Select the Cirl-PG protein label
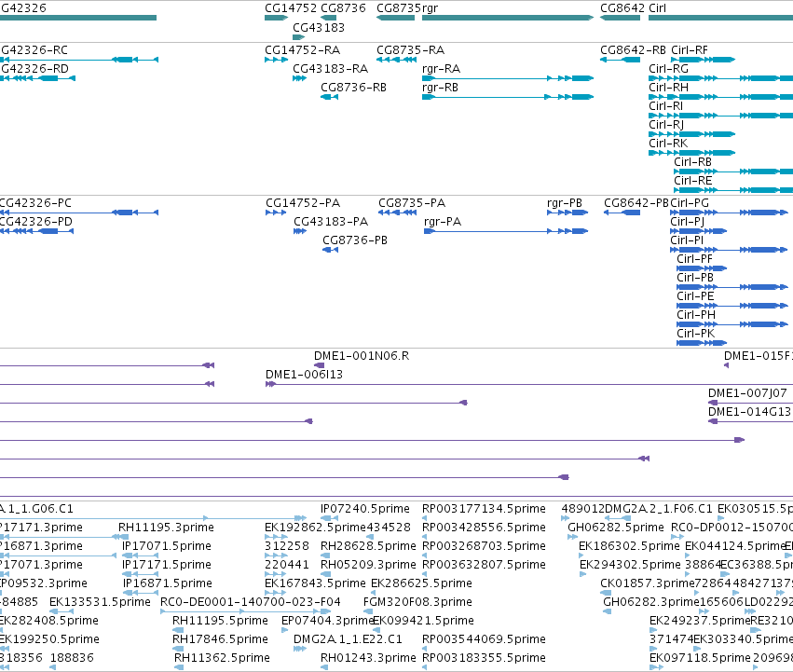 pos(690,203)
